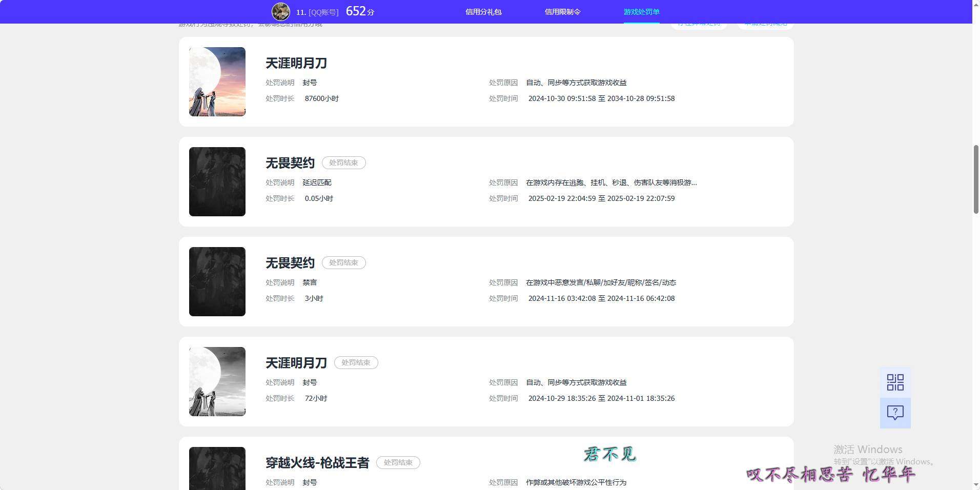
Task: Click the 无畏契约 title of the 延迟匹配 card
Action: [x=290, y=163]
